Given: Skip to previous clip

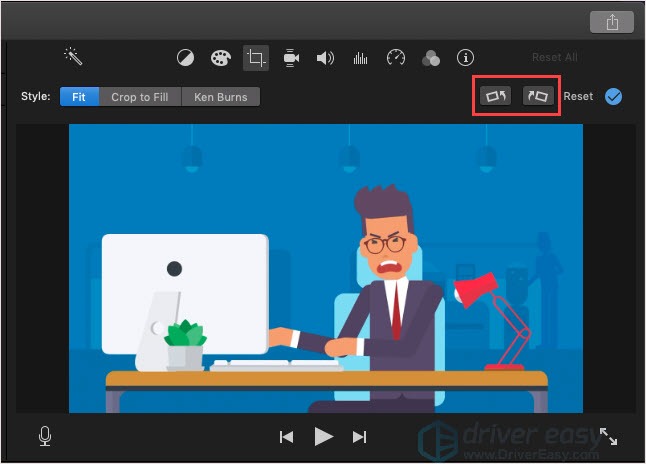Looking at the screenshot, I should coord(286,437).
